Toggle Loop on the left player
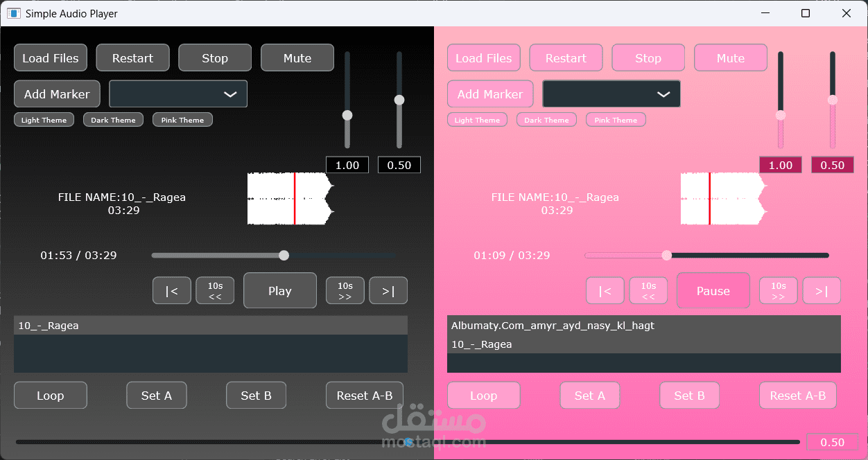This screenshot has width=868, height=460. point(50,395)
